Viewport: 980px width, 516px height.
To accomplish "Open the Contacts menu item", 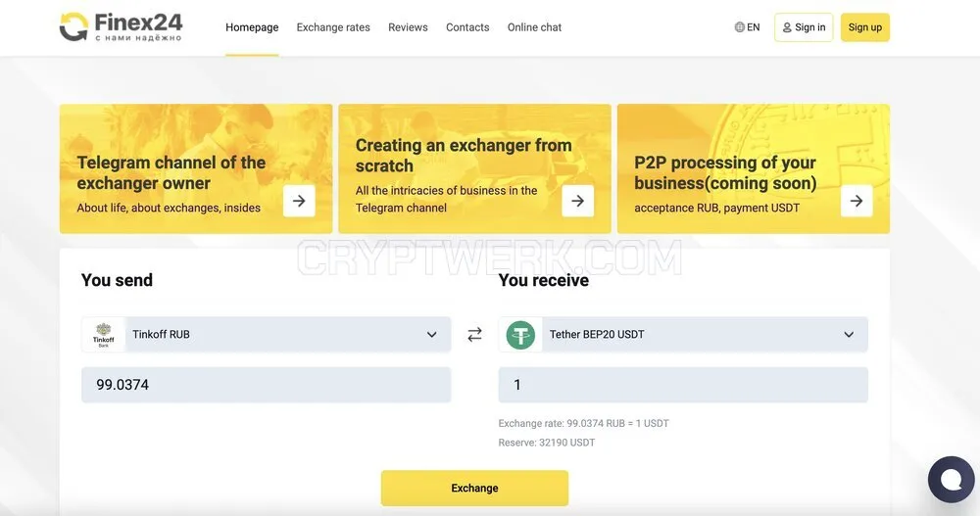I will [x=467, y=27].
